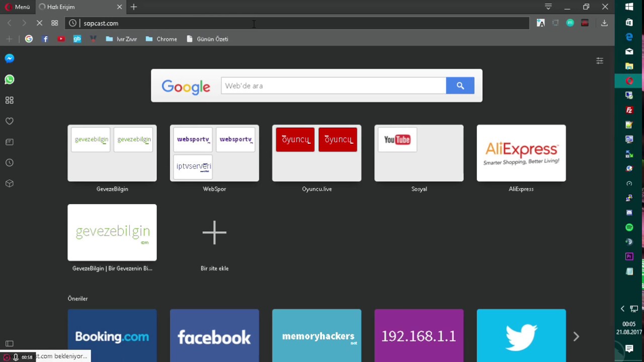
Task: Click 'Bir site ekle' add site tile
Action: click(x=214, y=232)
